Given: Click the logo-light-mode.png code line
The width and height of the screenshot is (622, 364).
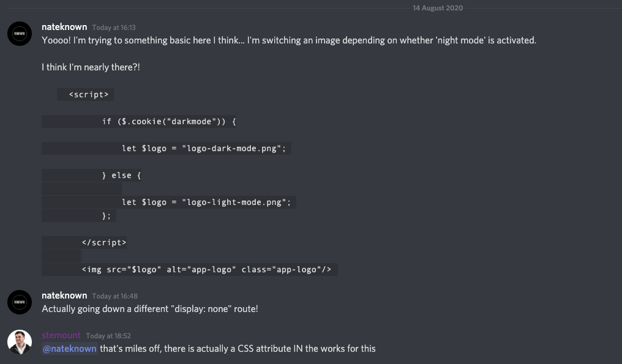Looking at the screenshot, I should 168,202.
